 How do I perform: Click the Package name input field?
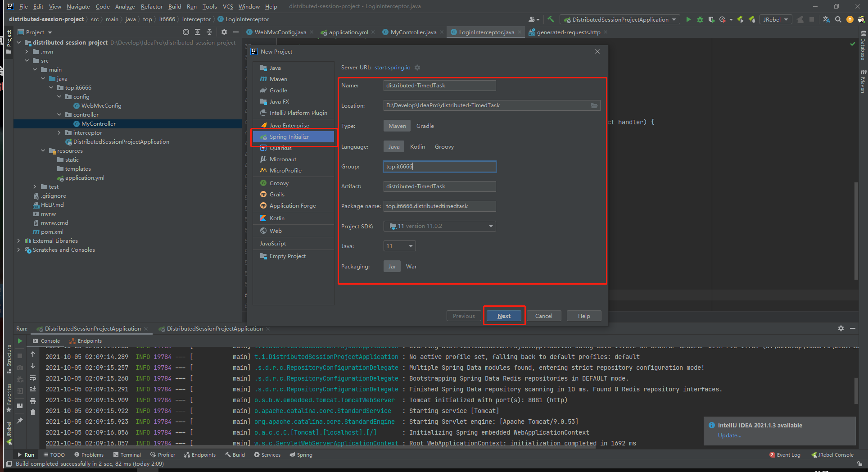439,206
